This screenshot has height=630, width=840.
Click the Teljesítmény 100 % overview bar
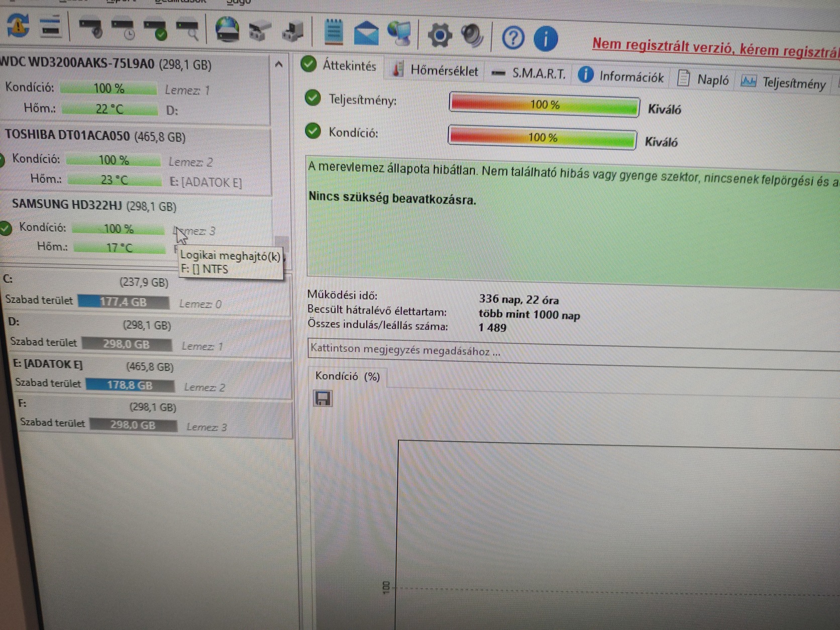pyautogui.click(x=544, y=105)
